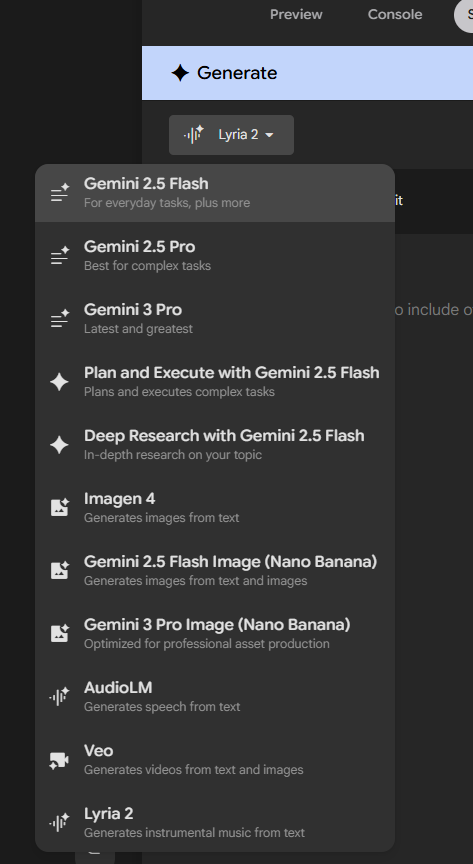The width and height of the screenshot is (473, 864).
Task: Click 'Generates images from text' description under Imagen 4
Action: click(x=162, y=517)
